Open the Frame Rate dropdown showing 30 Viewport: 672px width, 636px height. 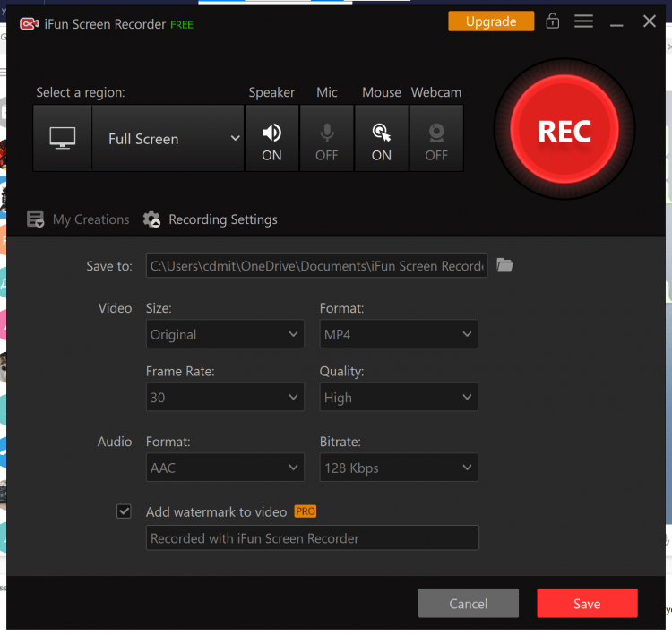point(225,398)
